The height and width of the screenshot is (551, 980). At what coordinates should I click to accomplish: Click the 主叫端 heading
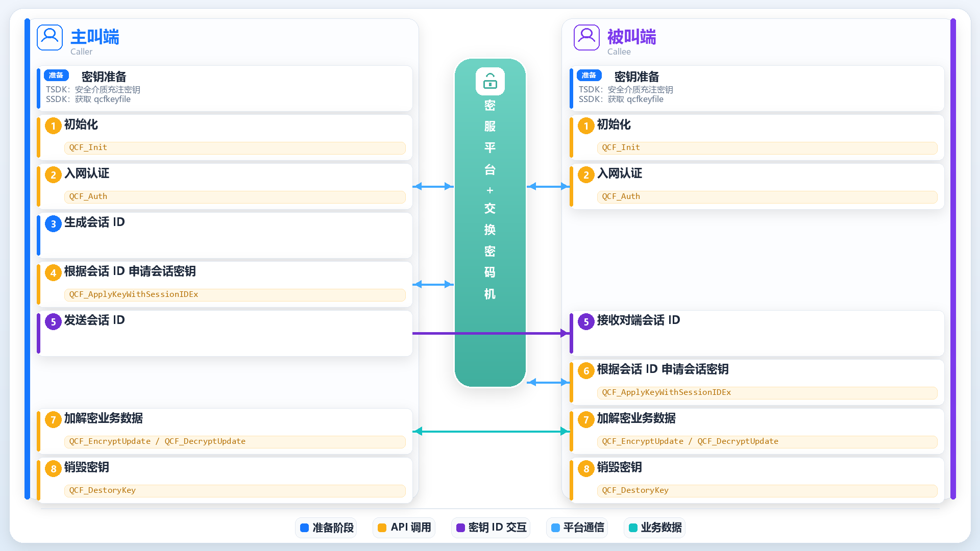pos(94,37)
